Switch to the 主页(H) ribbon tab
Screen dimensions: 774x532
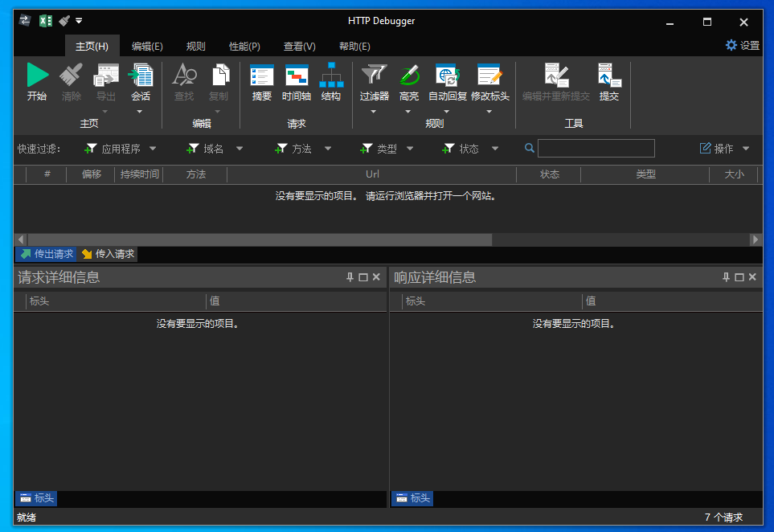click(92, 46)
